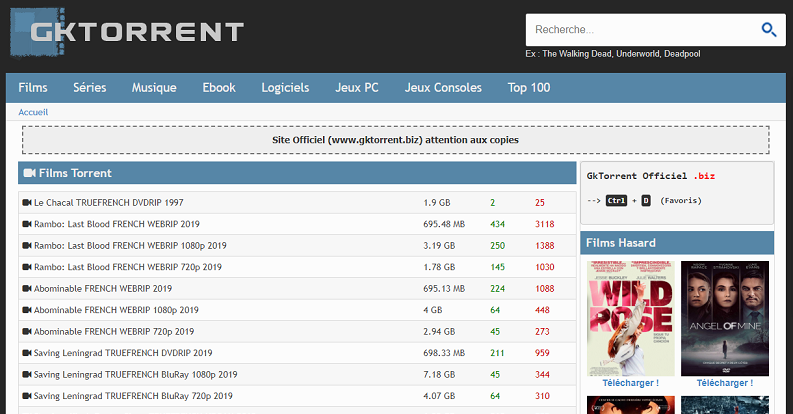Click the Site Officiel gktorrent.biz notice

(x=395, y=140)
